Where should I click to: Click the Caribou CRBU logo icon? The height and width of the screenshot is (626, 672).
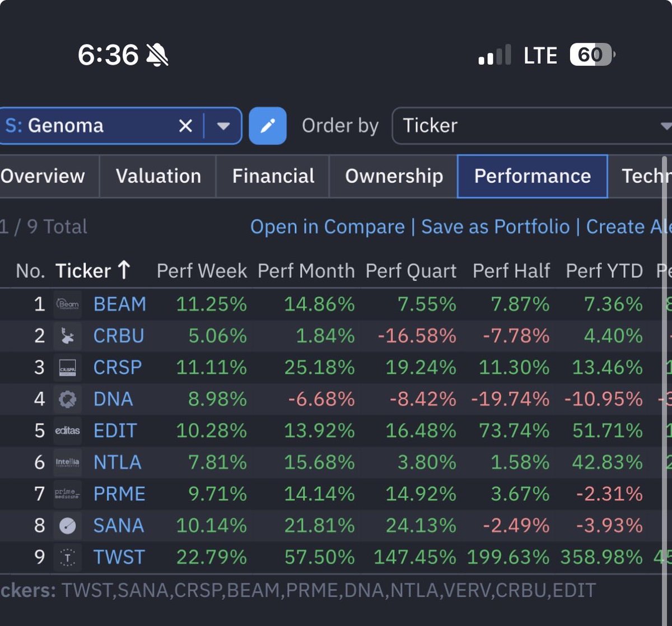click(x=68, y=336)
